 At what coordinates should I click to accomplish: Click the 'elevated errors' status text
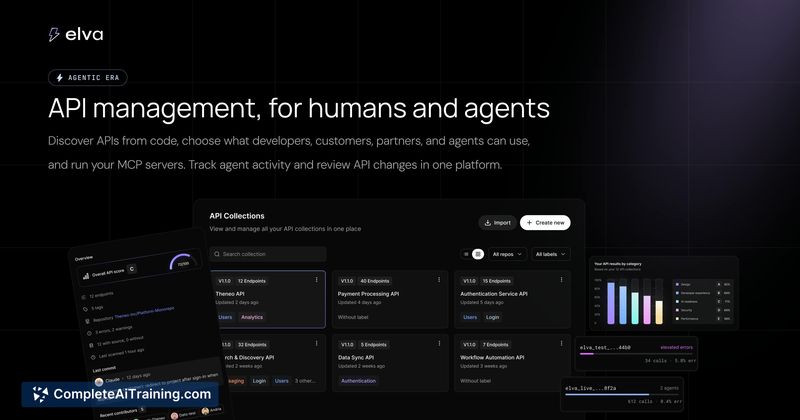click(677, 347)
